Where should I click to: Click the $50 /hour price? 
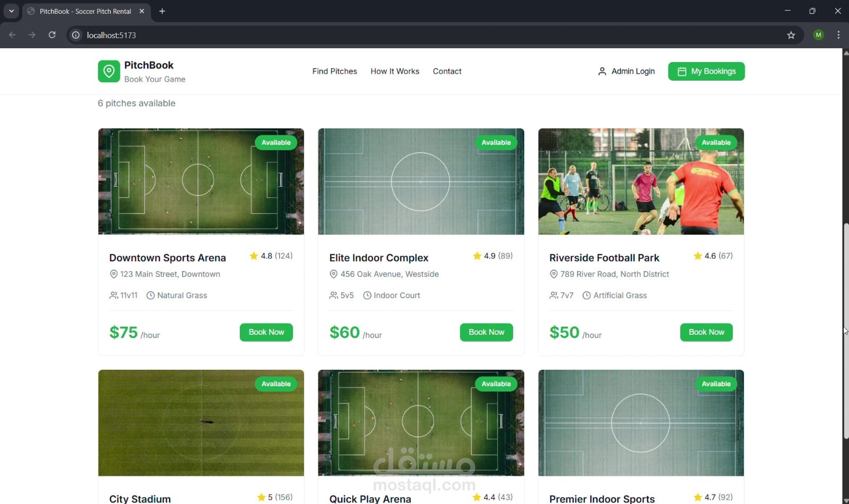[x=576, y=333]
